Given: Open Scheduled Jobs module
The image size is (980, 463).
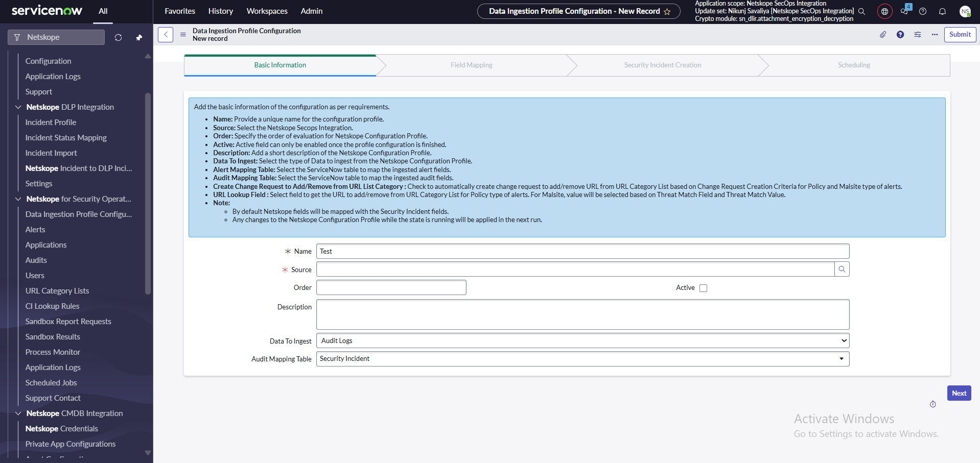Looking at the screenshot, I should pyautogui.click(x=51, y=383).
